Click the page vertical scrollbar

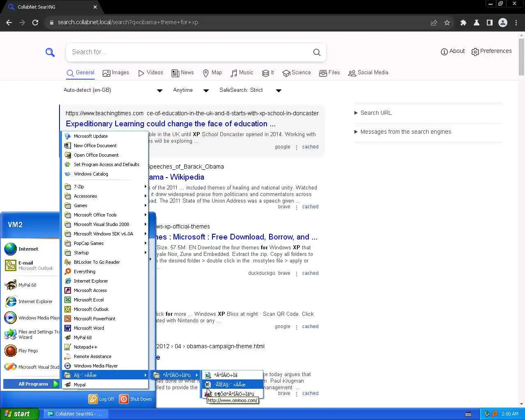click(x=521, y=57)
